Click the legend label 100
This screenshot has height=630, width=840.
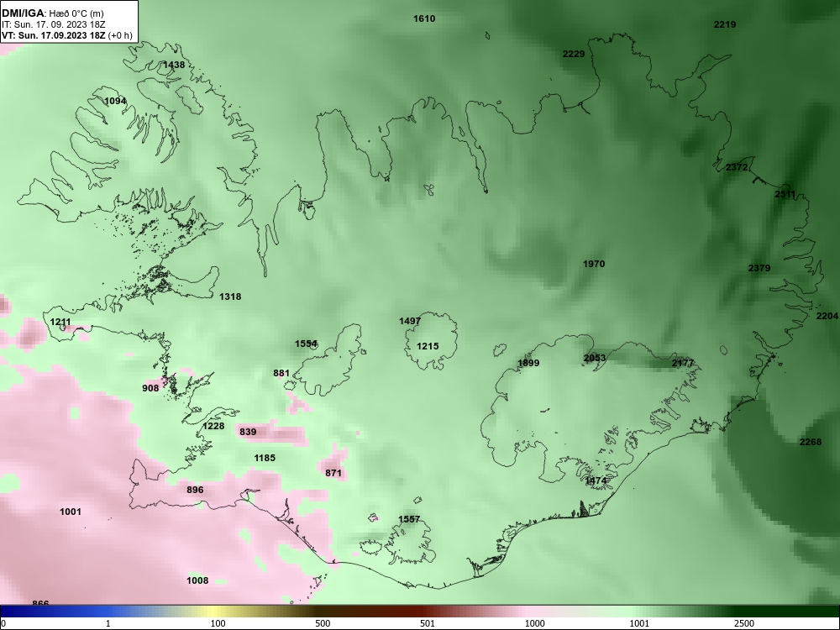coord(218,623)
